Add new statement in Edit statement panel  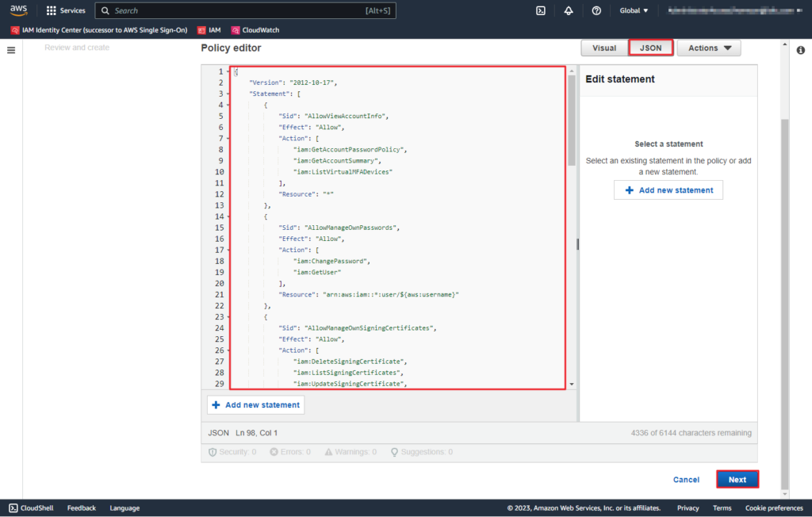coord(668,190)
